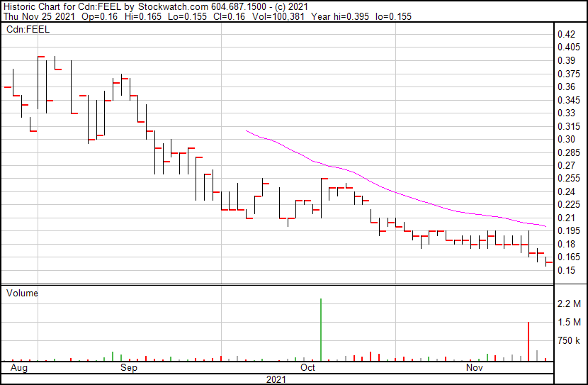588x385 pixels.
Task: Click the Op=0.16 header value
Action: (99, 16)
